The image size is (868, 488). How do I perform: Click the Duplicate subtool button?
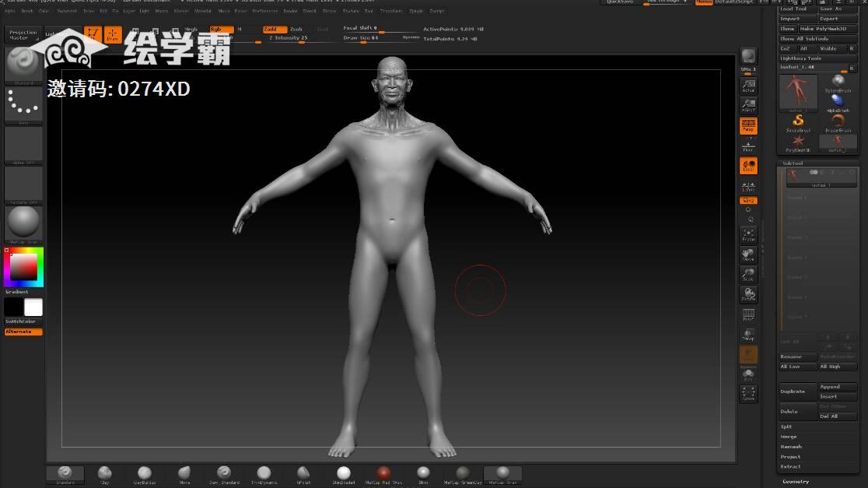click(x=798, y=391)
